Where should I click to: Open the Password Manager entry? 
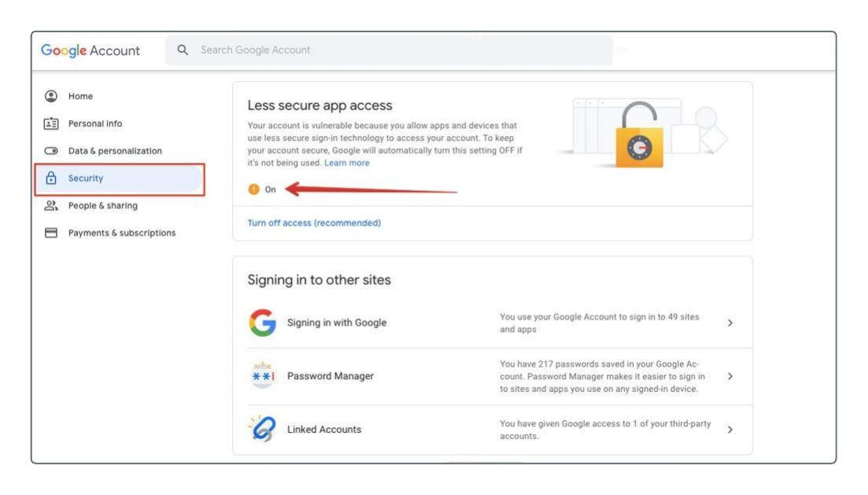click(500, 376)
